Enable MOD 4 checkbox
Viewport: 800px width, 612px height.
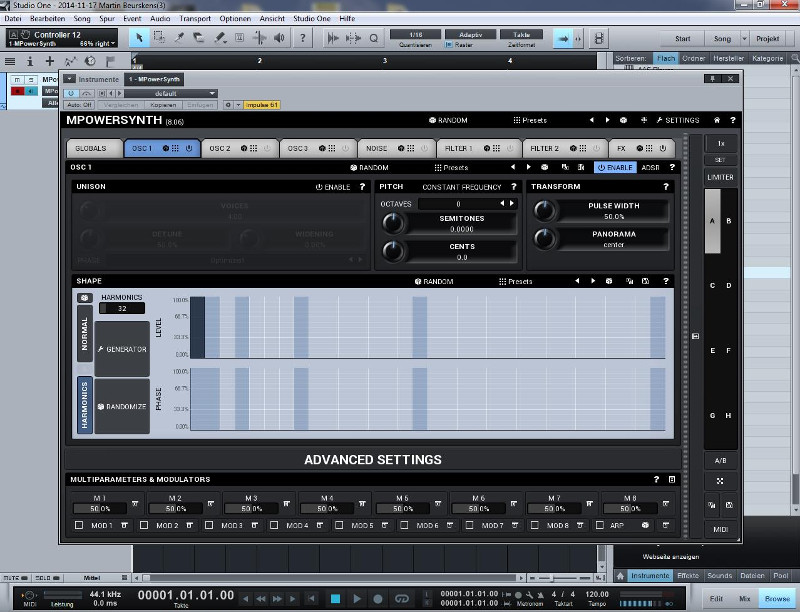(274, 525)
